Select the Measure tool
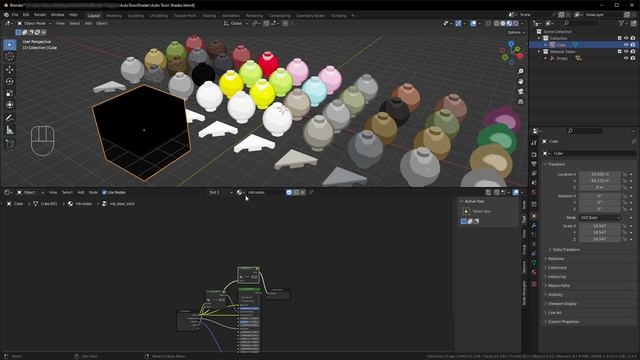The height and width of the screenshot is (360, 640). [x=10, y=130]
